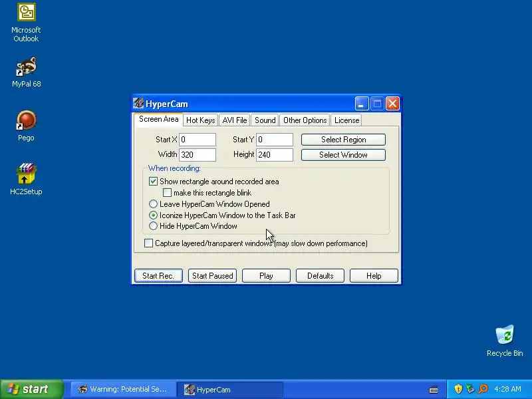Click the Play button
The height and width of the screenshot is (399, 532).
pyautogui.click(x=266, y=275)
